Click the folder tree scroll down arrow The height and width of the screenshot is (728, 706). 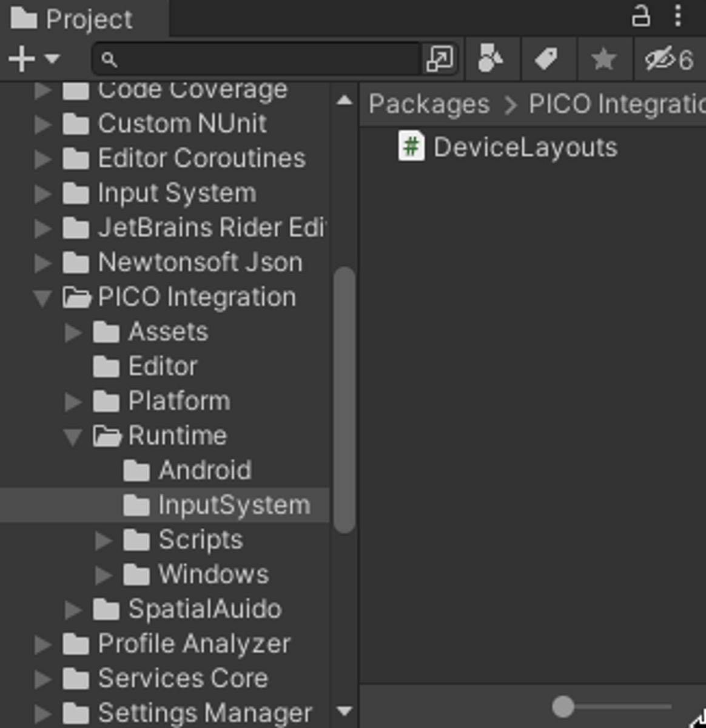344,710
